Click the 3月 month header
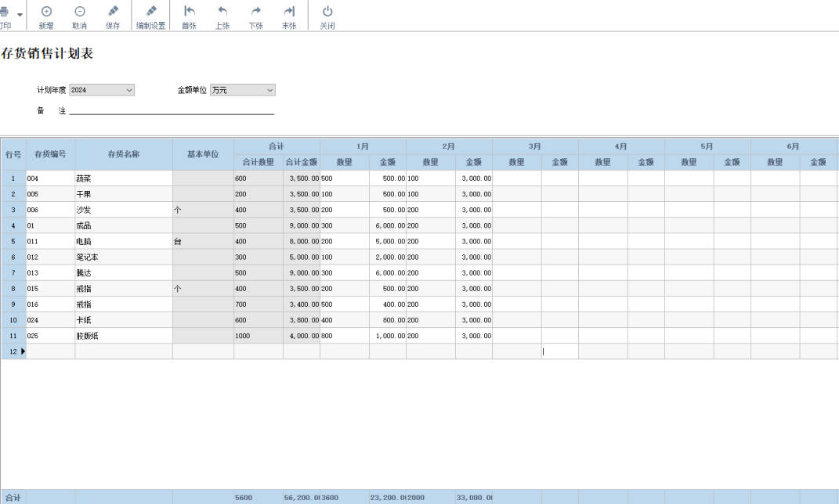839x504 pixels. click(535, 146)
